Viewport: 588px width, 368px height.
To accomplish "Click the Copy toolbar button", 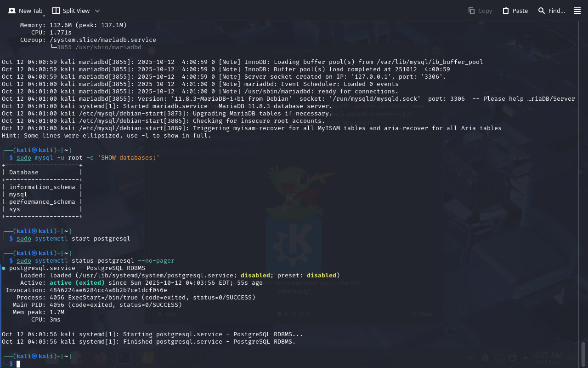I will coord(480,11).
